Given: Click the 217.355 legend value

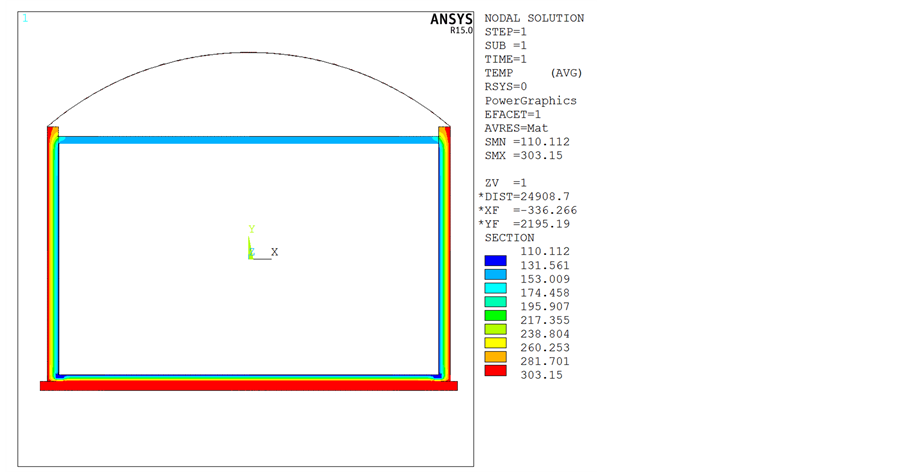Looking at the screenshot, I should point(541,320).
